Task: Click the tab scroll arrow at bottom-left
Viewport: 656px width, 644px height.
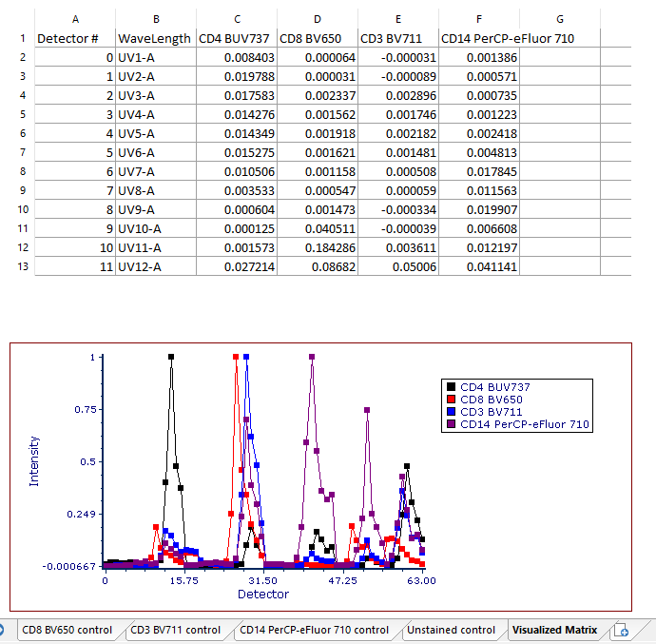Action: coord(3,630)
